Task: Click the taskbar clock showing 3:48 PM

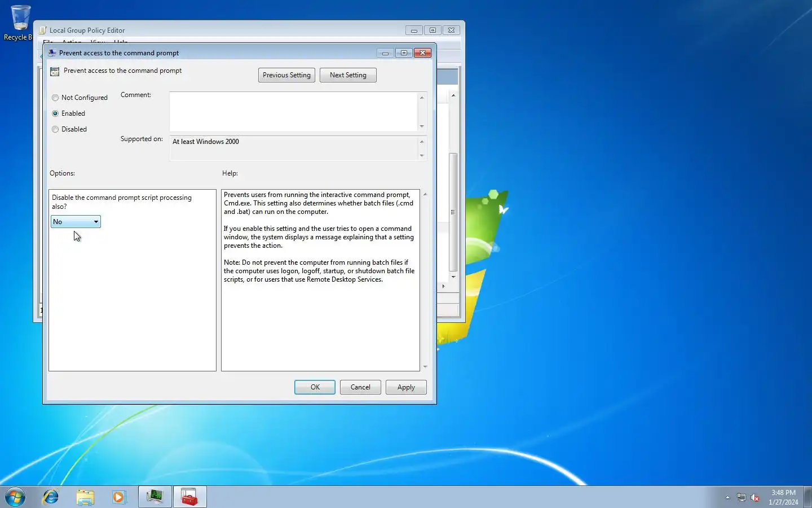Action: click(x=783, y=497)
